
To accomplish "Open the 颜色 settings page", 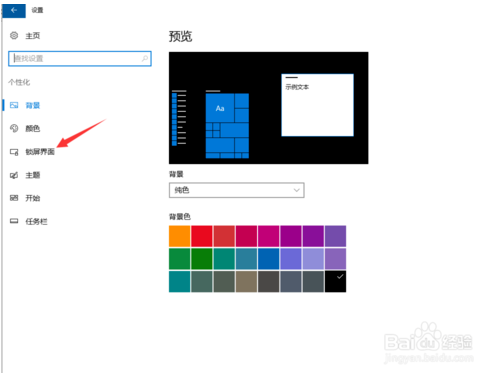I will click(33, 129).
